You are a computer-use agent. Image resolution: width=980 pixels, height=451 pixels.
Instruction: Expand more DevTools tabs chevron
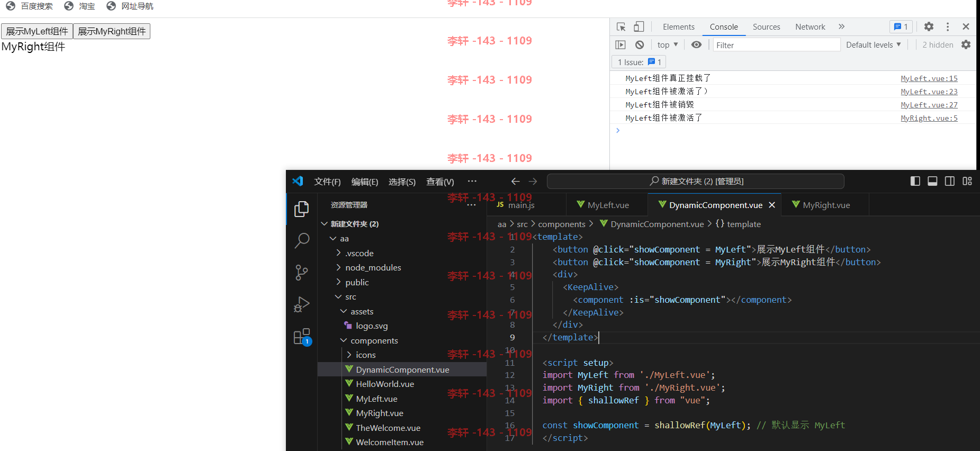pos(841,26)
